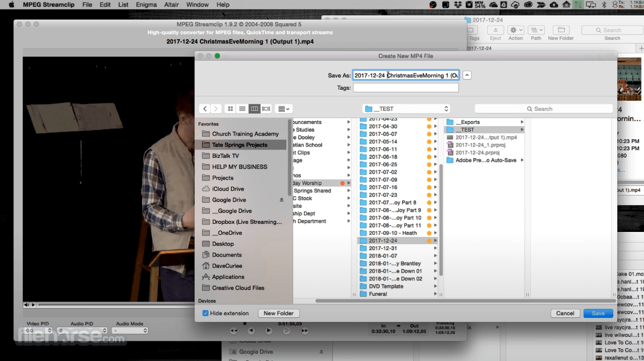The width and height of the screenshot is (644, 361).
Task: Go back with the left chevron button
Action: pos(205,109)
